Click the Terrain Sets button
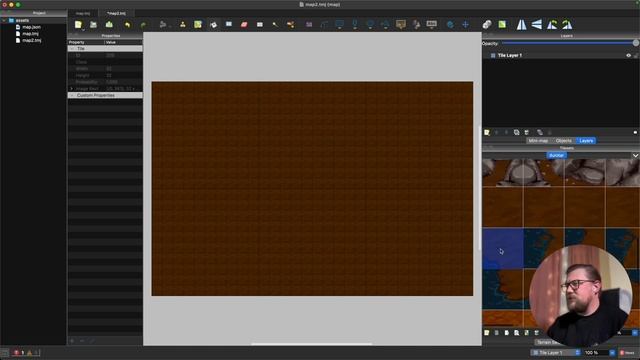Viewport: 640px width, 360px height. pyautogui.click(x=548, y=342)
